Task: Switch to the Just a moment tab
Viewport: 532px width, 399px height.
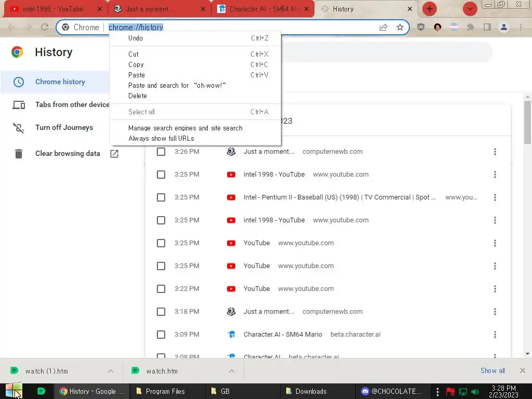Action: [159, 9]
